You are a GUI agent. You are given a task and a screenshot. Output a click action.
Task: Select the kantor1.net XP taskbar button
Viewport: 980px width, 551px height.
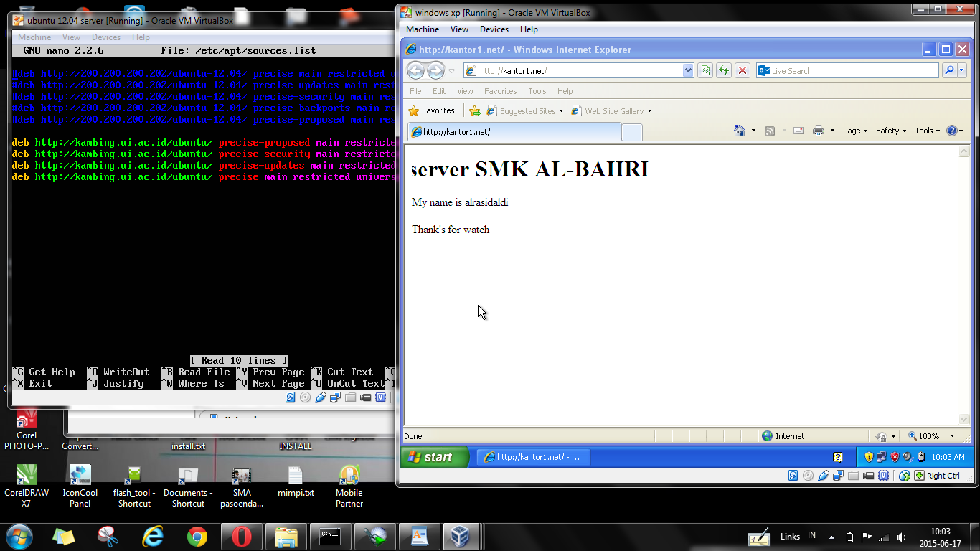[533, 457]
